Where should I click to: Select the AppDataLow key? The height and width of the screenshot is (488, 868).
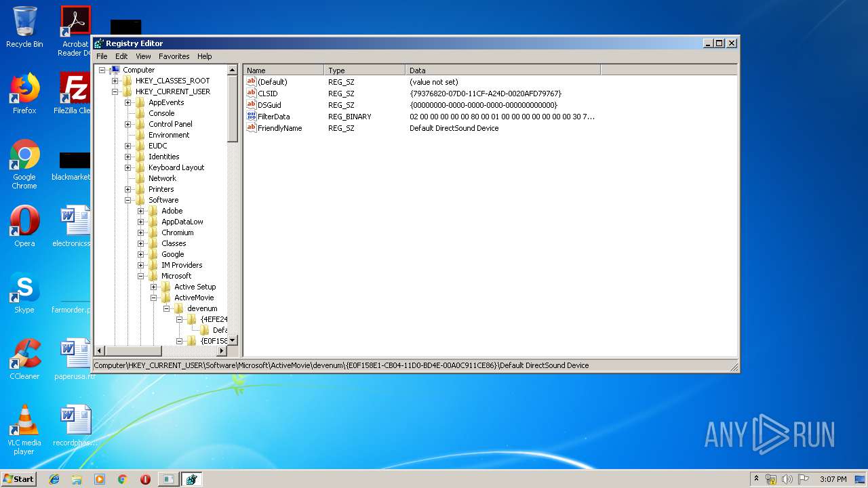[x=182, y=222]
